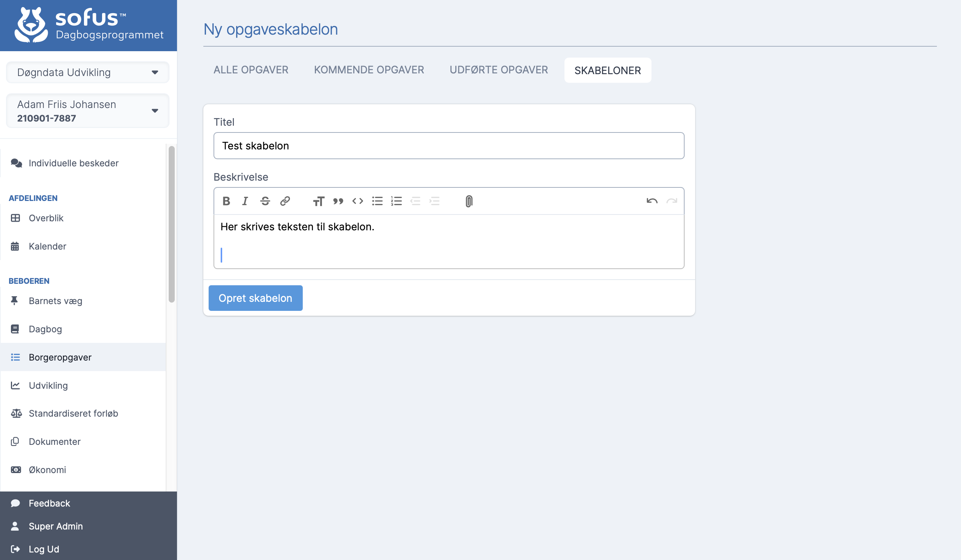Log out via Log Ud
961x560 pixels.
(x=44, y=549)
